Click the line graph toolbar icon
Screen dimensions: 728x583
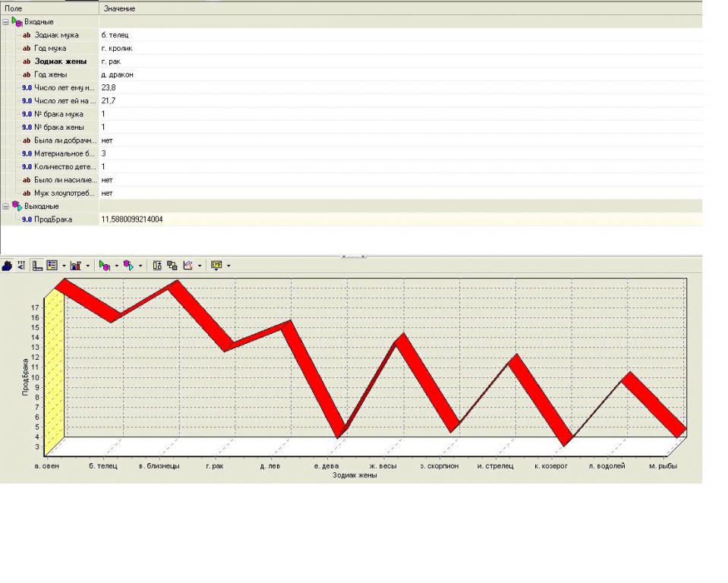point(188,266)
